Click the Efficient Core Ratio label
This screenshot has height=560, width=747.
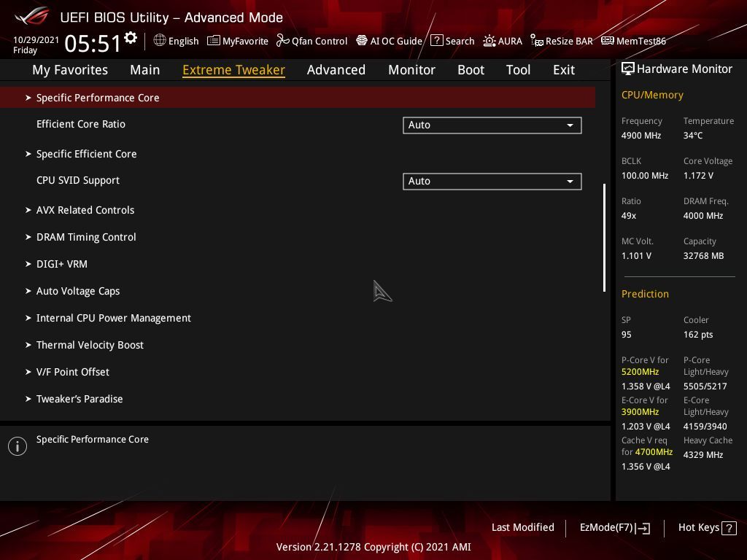click(81, 124)
